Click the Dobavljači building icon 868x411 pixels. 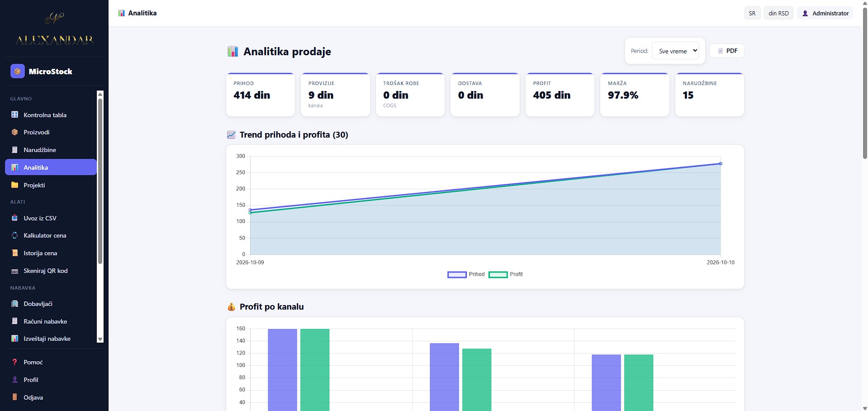tap(15, 304)
